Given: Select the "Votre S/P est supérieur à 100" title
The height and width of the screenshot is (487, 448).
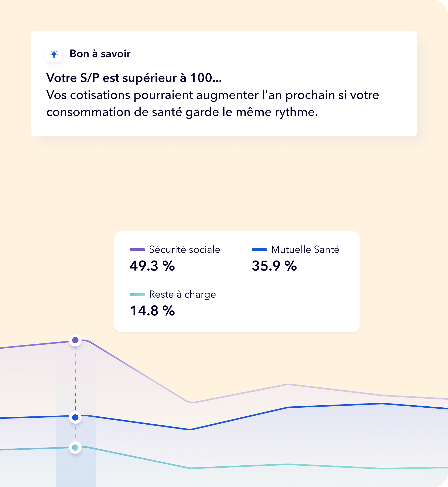Looking at the screenshot, I should 134,78.
